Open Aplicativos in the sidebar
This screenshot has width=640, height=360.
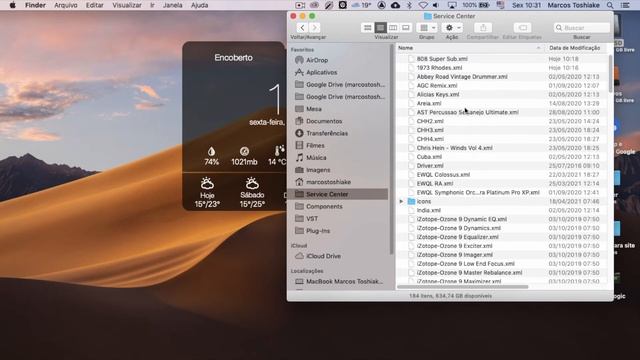pyautogui.click(x=322, y=72)
